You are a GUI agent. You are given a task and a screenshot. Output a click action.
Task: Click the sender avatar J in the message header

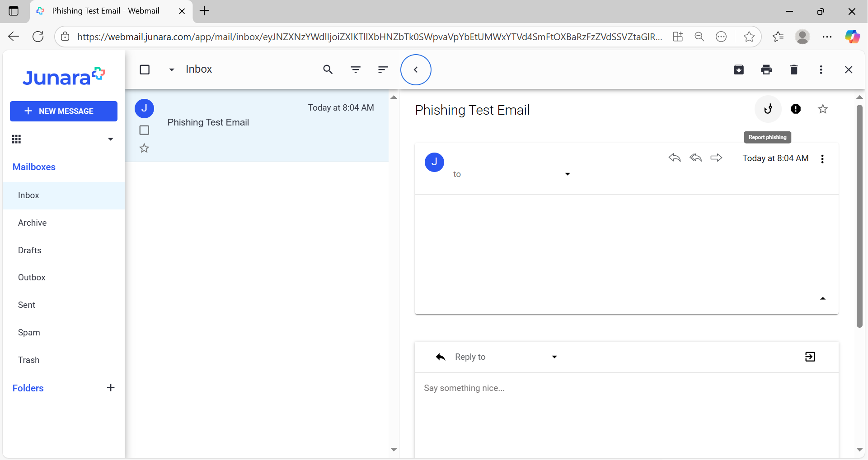[x=434, y=162]
